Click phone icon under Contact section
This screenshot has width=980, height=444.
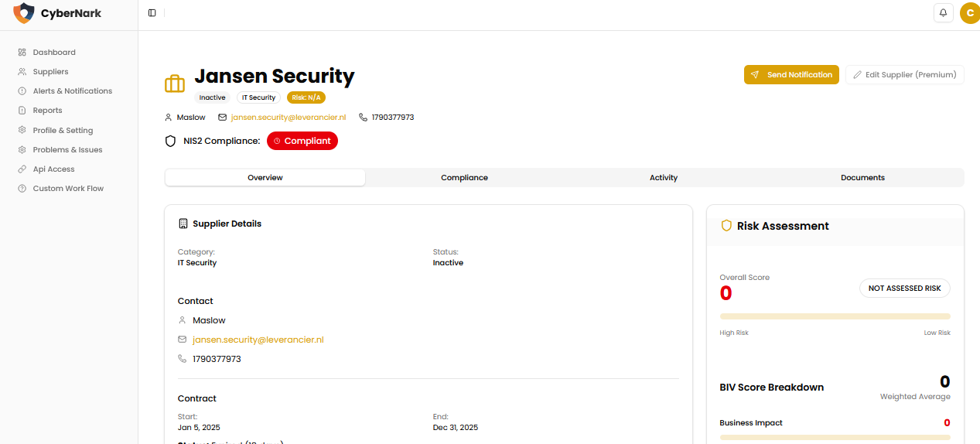(x=183, y=359)
